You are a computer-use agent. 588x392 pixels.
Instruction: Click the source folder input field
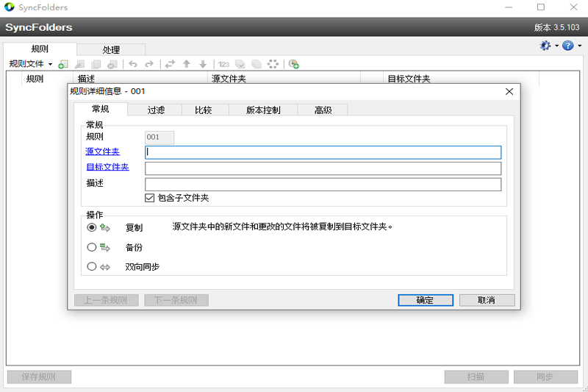tap(323, 152)
